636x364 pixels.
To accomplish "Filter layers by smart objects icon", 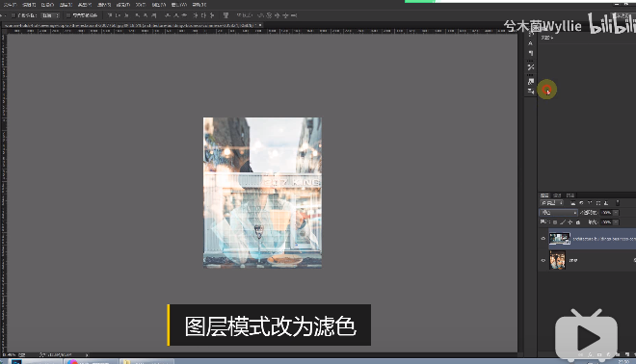I will 606,202.
